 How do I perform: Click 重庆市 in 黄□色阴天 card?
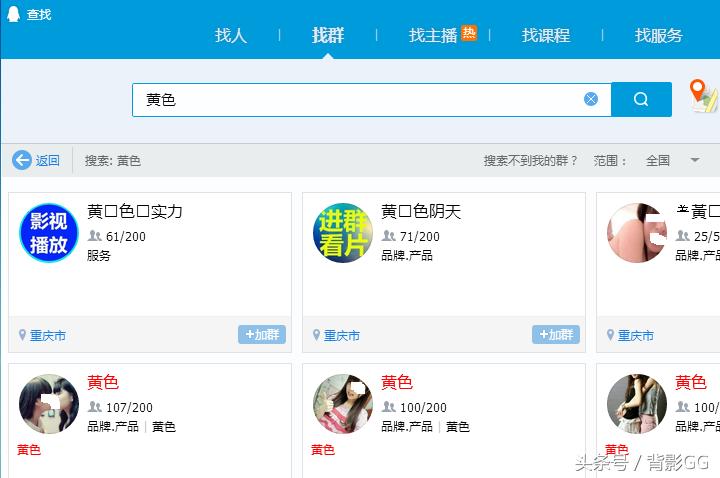coord(342,336)
